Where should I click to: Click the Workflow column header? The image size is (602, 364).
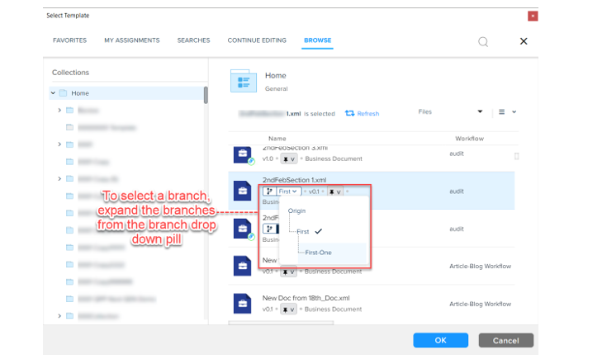[x=469, y=139]
